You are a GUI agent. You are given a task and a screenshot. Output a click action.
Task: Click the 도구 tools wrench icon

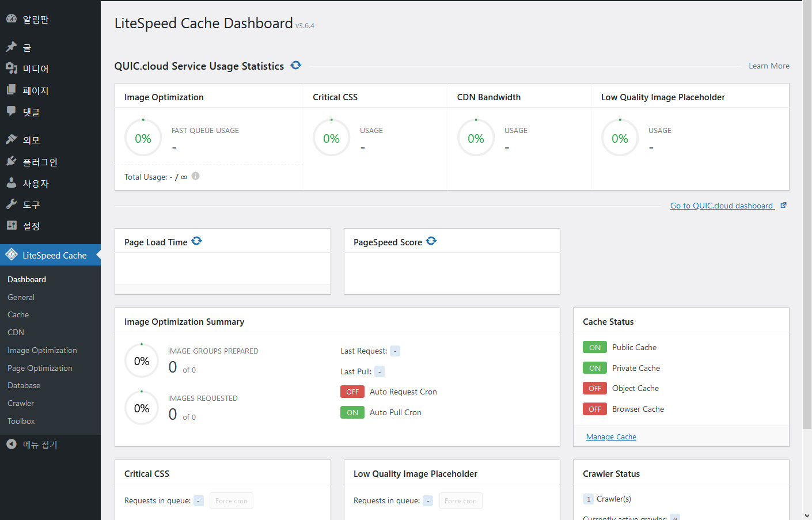12,204
